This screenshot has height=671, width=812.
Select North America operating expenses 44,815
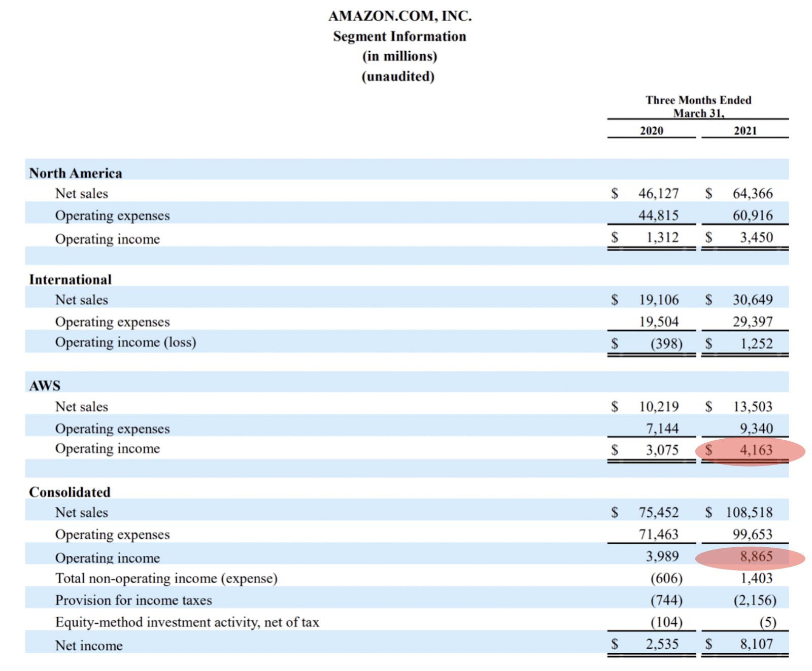[658, 216]
